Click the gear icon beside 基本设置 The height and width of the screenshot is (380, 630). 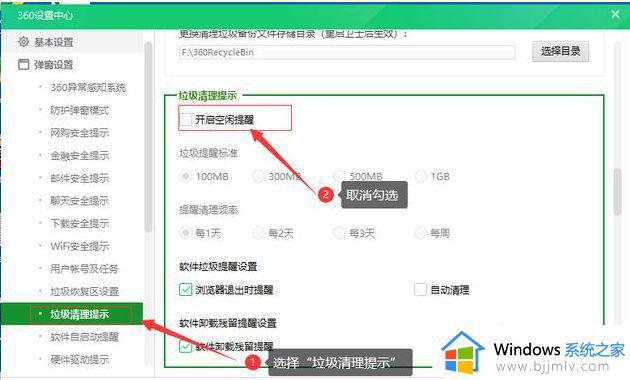tap(24, 41)
